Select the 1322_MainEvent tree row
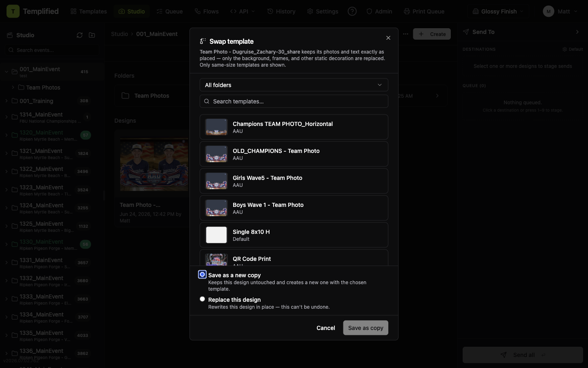The height and width of the screenshot is (368, 588). click(x=52, y=172)
